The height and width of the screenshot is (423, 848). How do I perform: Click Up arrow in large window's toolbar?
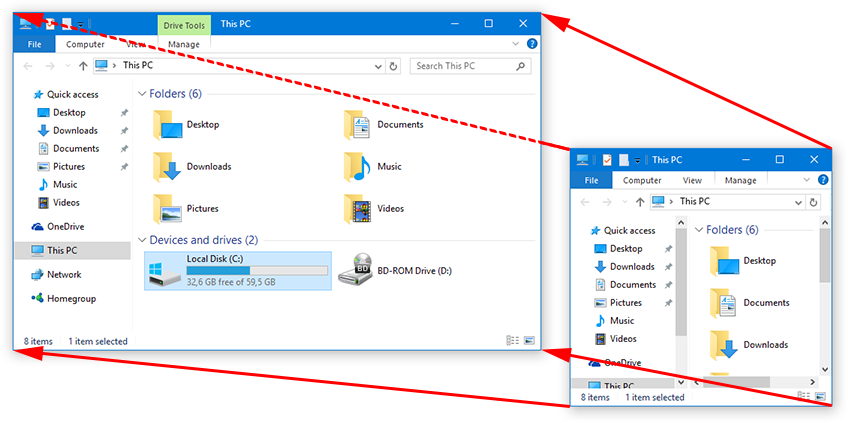pos(83,66)
